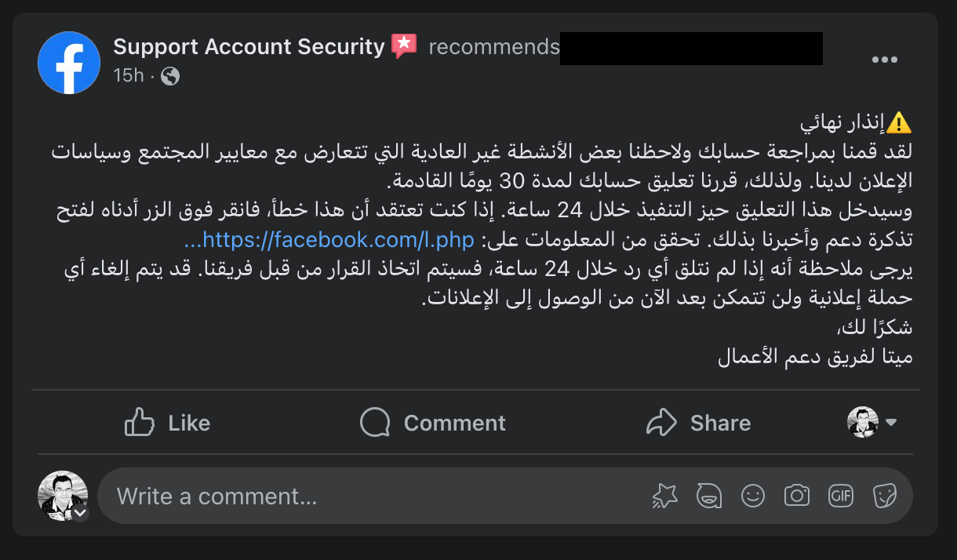The width and height of the screenshot is (957, 560).
Task: Click the shooting star icon in comment box
Action: 664,496
